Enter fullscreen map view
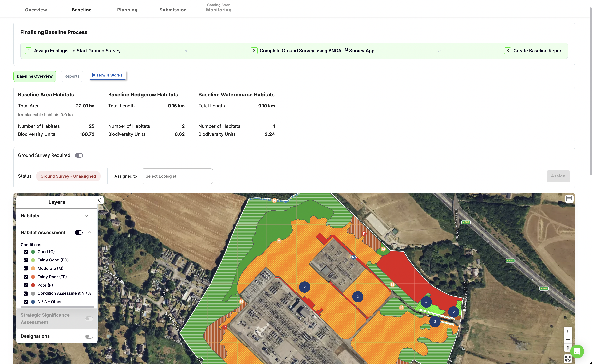The width and height of the screenshot is (592, 364). [568, 359]
